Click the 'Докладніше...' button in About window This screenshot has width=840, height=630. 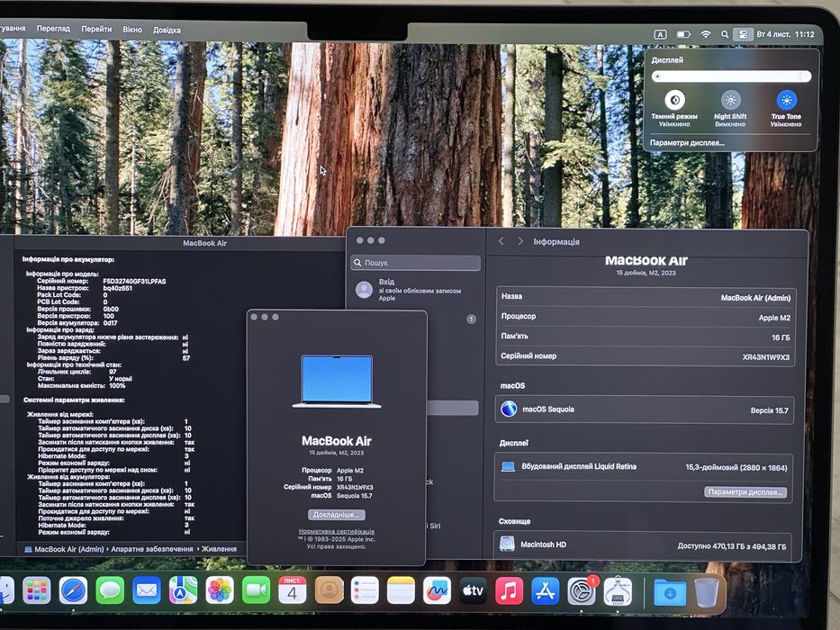pos(337,514)
